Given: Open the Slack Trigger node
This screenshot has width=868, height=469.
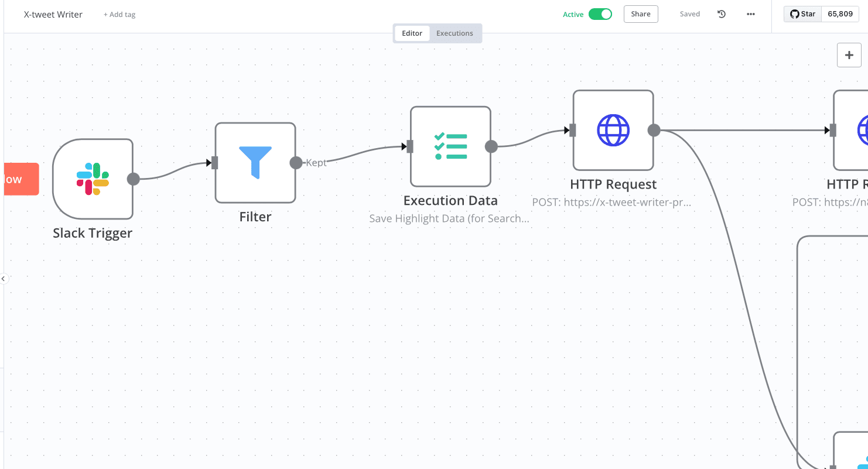Looking at the screenshot, I should click(93, 179).
